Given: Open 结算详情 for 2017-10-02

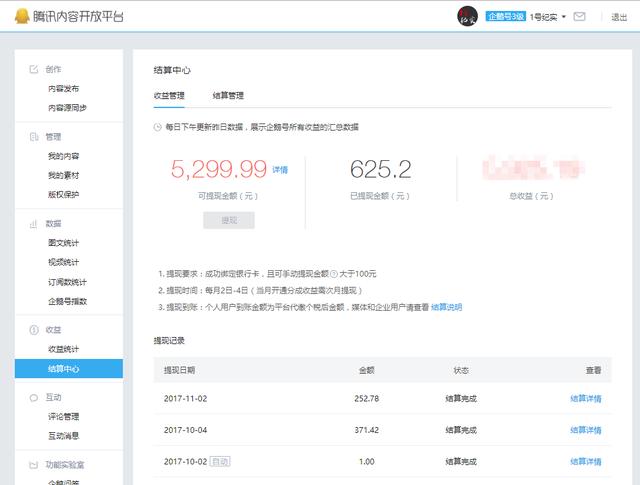Looking at the screenshot, I should [586, 461].
